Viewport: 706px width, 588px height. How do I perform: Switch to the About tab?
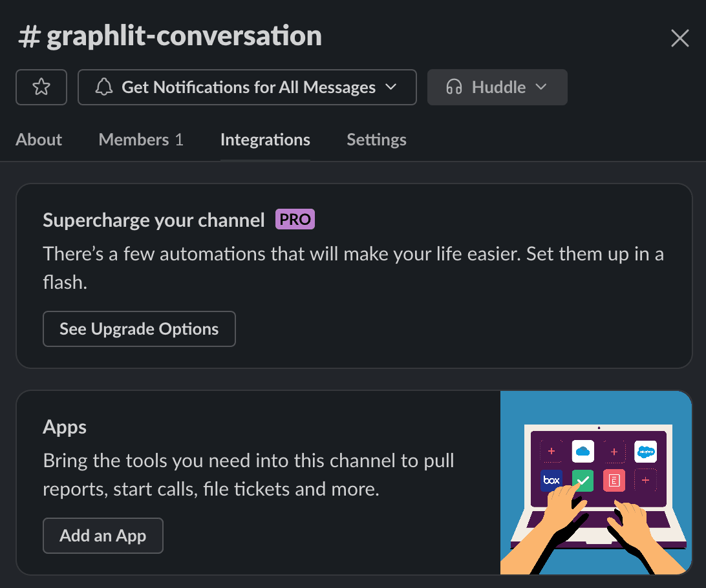point(39,140)
